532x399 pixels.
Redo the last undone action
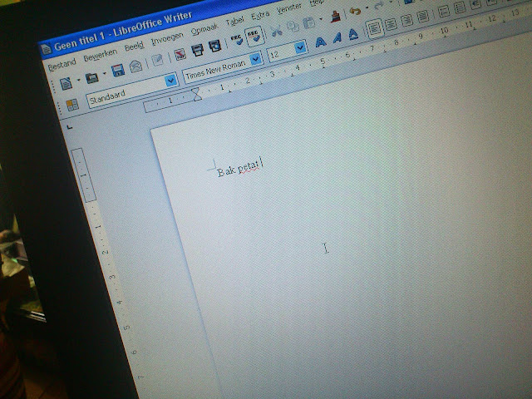[x=379, y=5]
